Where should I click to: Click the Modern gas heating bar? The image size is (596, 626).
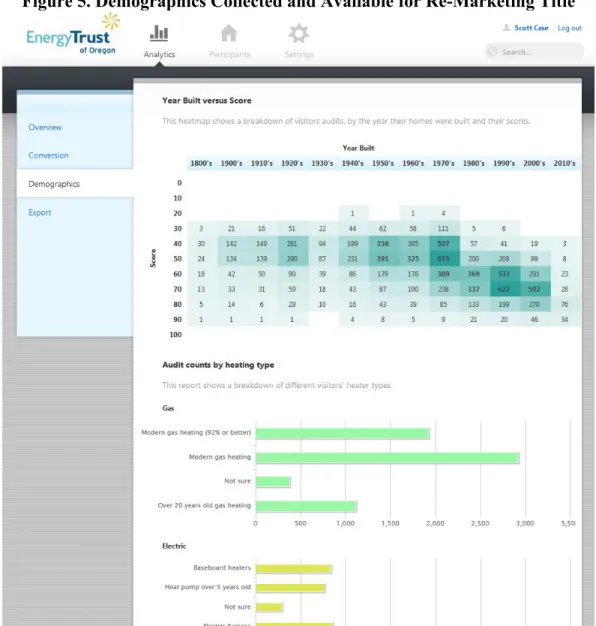pyautogui.click(x=387, y=458)
